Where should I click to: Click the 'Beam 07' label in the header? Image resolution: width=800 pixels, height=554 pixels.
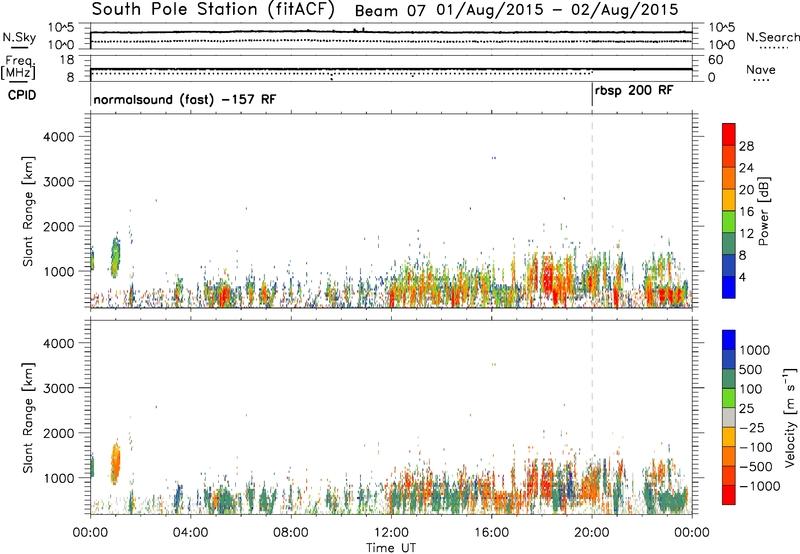point(390,10)
